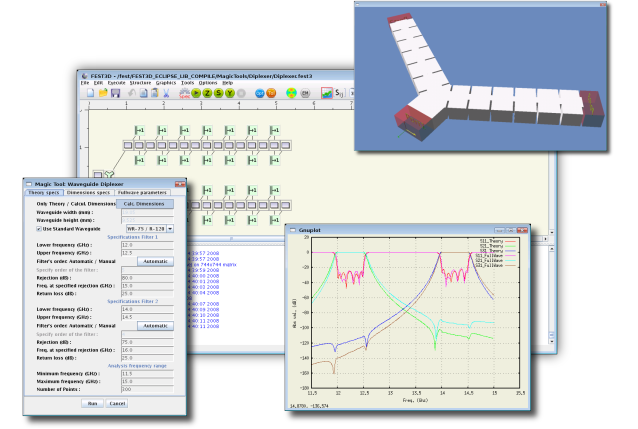Open a project with the folder icon
This screenshot has height=429, width=638.
click(103, 93)
